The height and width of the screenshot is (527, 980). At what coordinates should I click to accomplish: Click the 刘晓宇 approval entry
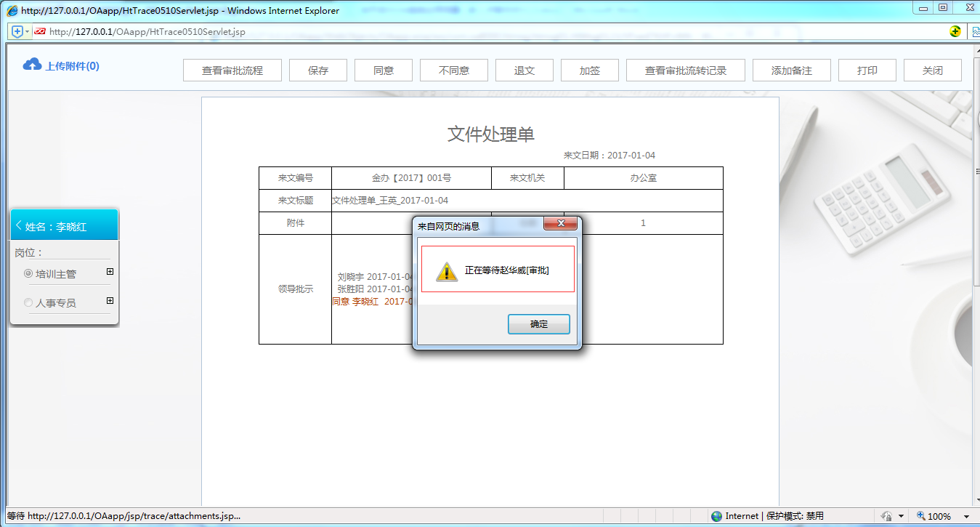[375, 277]
